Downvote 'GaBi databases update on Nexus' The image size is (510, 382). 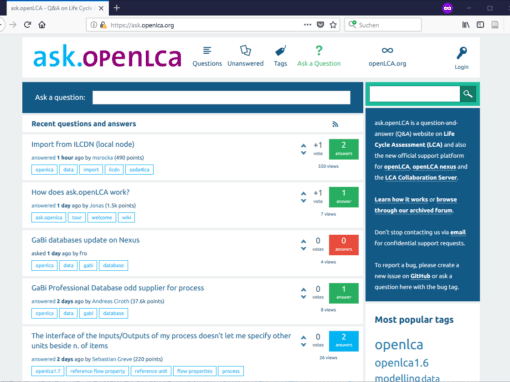tap(303, 248)
